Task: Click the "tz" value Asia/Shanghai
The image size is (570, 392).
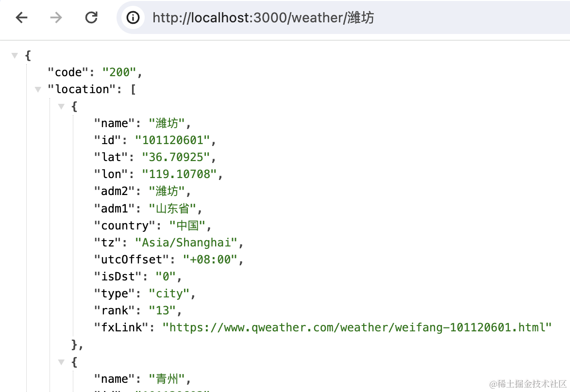Action: pyautogui.click(x=186, y=242)
